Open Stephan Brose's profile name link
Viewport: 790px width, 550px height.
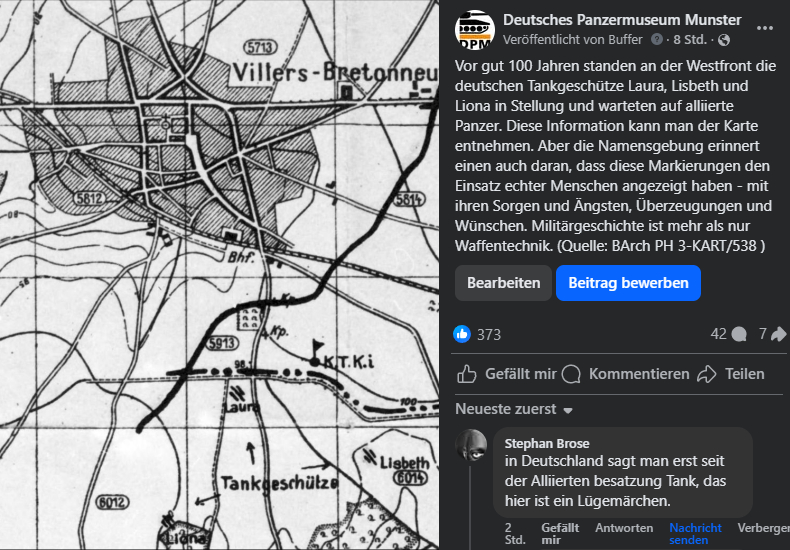click(547, 443)
